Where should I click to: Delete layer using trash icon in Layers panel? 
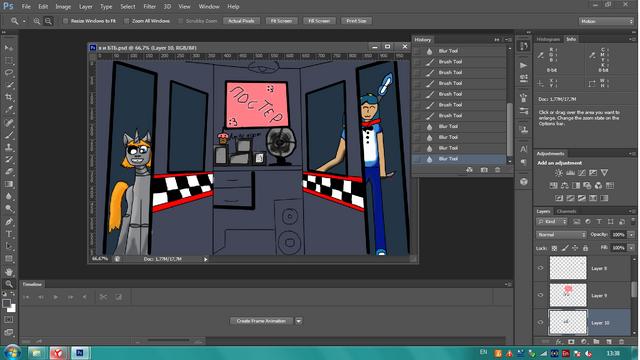[x=622, y=342]
